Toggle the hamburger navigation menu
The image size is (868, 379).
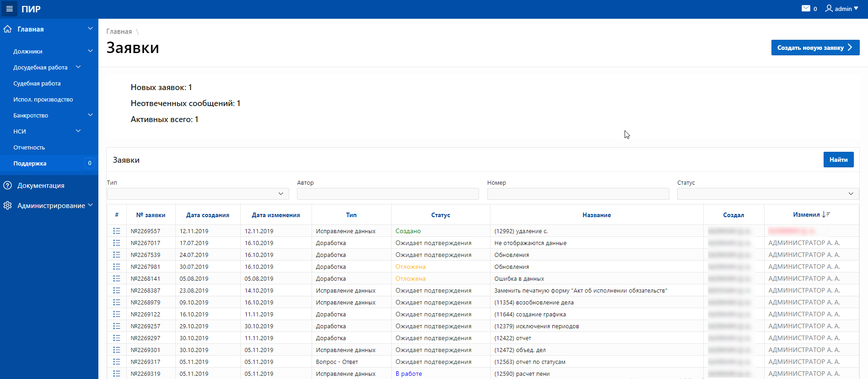pyautogui.click(x=9, y=9)
